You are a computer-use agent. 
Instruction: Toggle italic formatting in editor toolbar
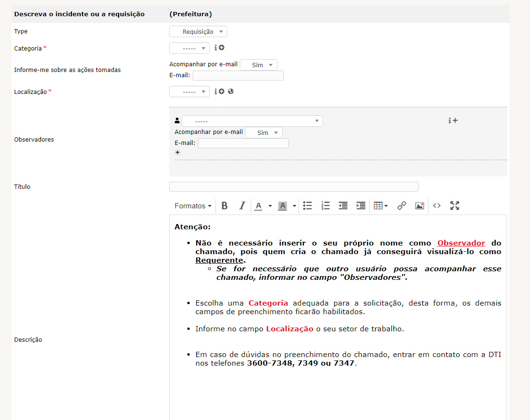click(x=242, y=205)
